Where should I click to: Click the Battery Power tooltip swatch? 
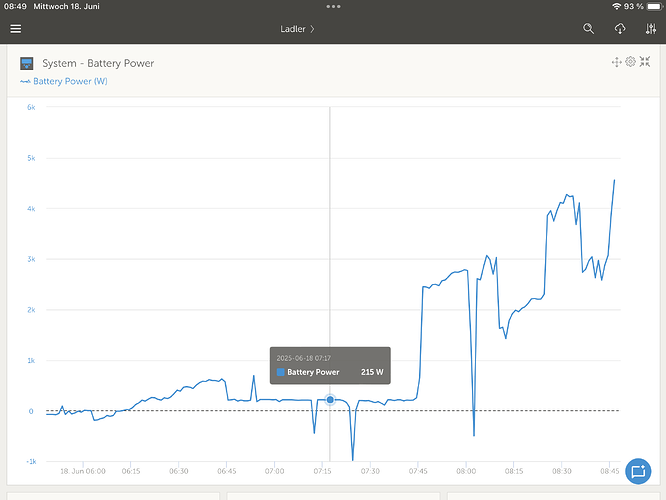pyautogui.click(x=281, y=372)
